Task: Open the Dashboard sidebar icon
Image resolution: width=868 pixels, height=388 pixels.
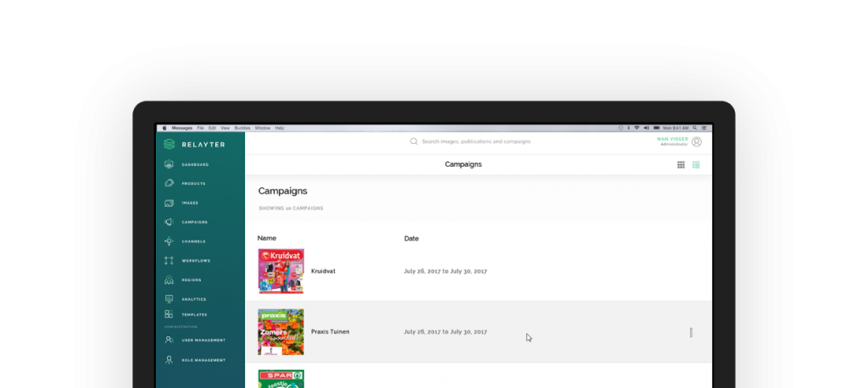Action: click(169, 164)
